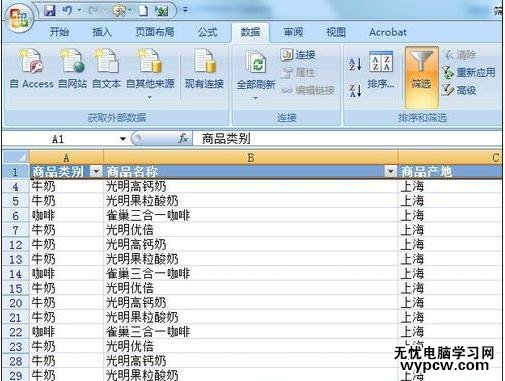Select row header 1
This screenshot has height=381, width=505.
tap(15, 172)
